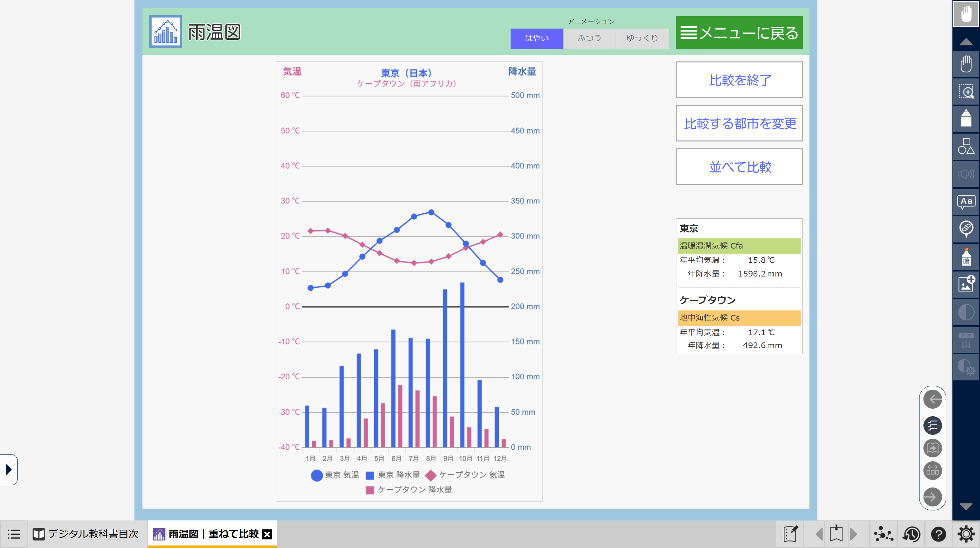Select the pen marker tool
This screenshot has width=980, height=548.
pyautogui.click(x=966, y=119)
